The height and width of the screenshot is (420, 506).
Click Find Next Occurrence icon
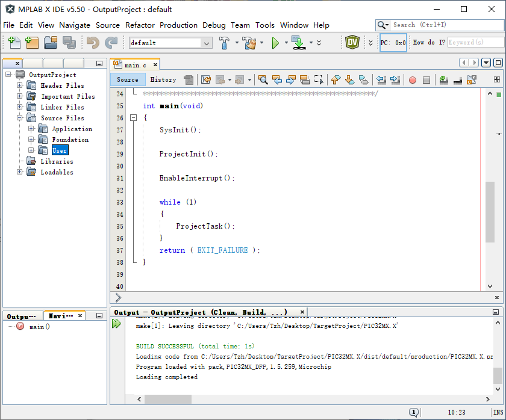tap(291, 79)
